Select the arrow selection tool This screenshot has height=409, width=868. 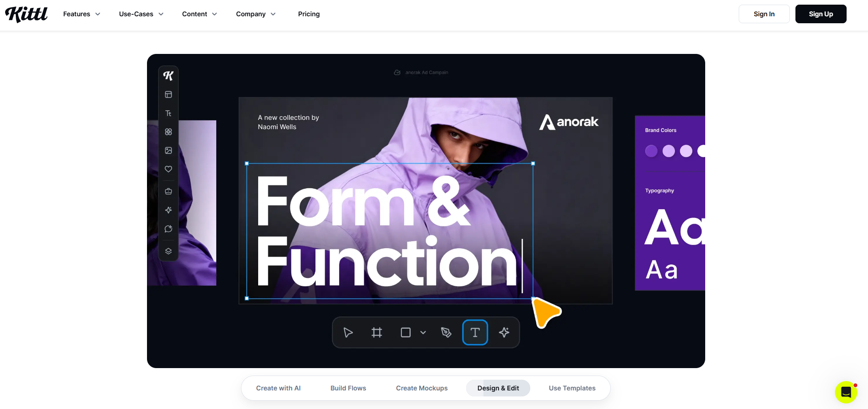click(348, 332)
